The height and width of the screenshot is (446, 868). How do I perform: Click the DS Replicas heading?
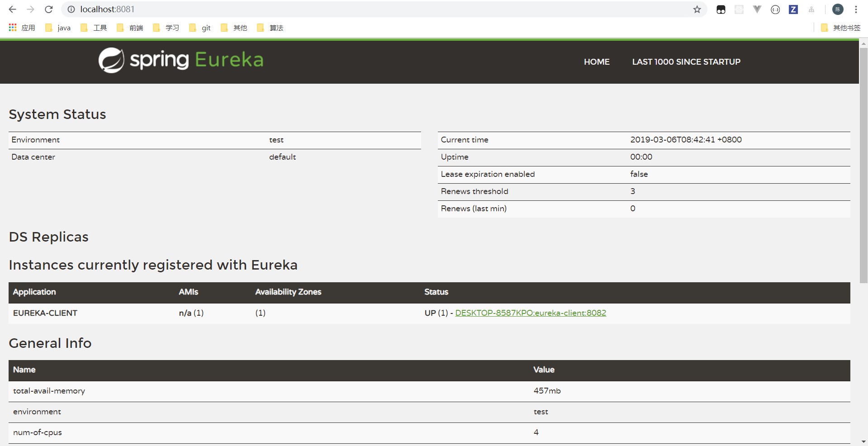(49, 237)
